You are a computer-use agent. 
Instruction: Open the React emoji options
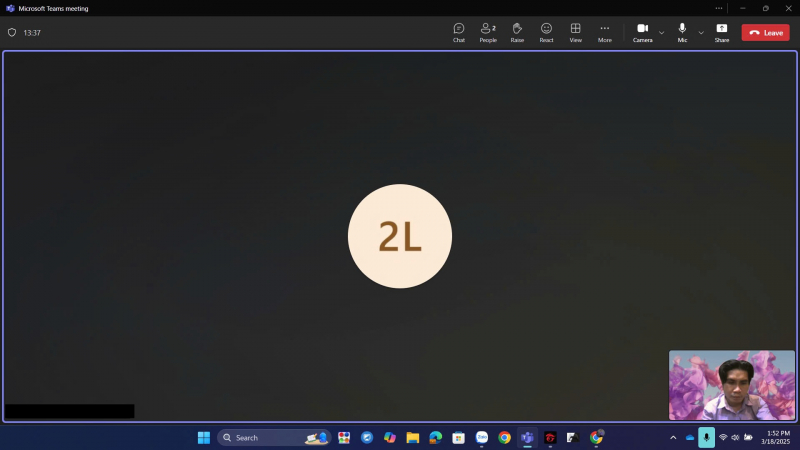pyautogui.click(x=546, y=32)
